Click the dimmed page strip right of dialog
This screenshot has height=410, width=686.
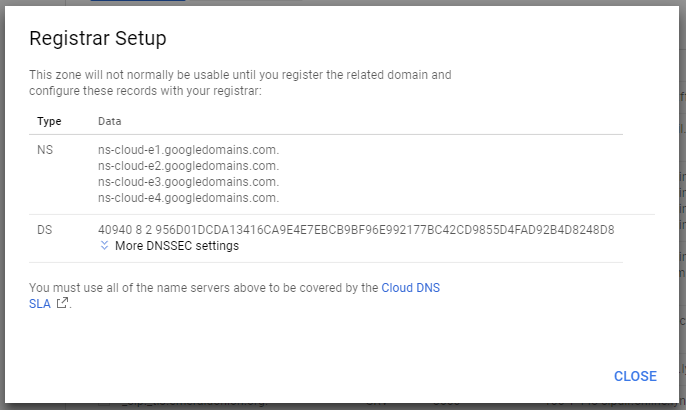(682, 206)
